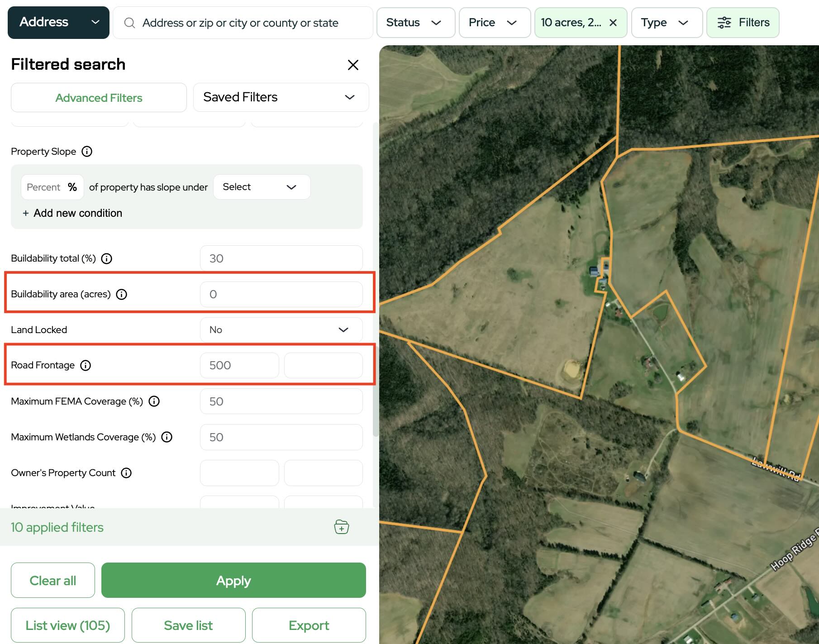Show Maximum FEMA Coverage info icon

(154, 401)
